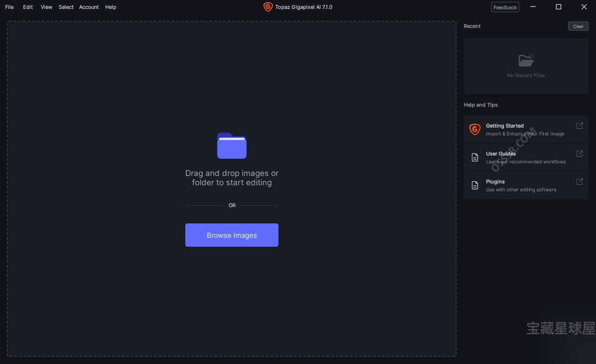Open the View menu
The image size is (596, 364).
click(47, 7)
